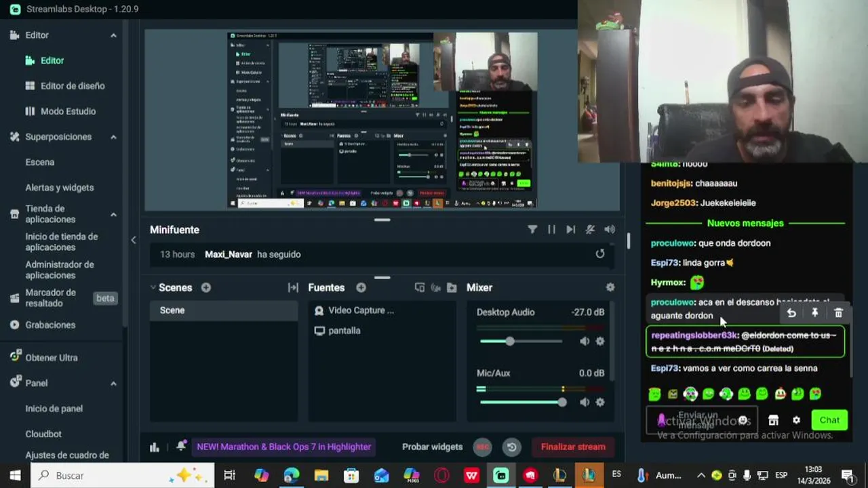Repeat the Maxi_Navar follow alert
The image size is (868, 488).
(600, 253)
